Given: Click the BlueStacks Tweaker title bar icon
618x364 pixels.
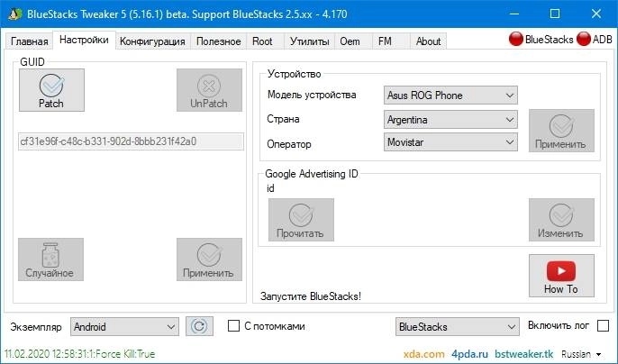Looking at the screenshot, I should click(14, 14).
